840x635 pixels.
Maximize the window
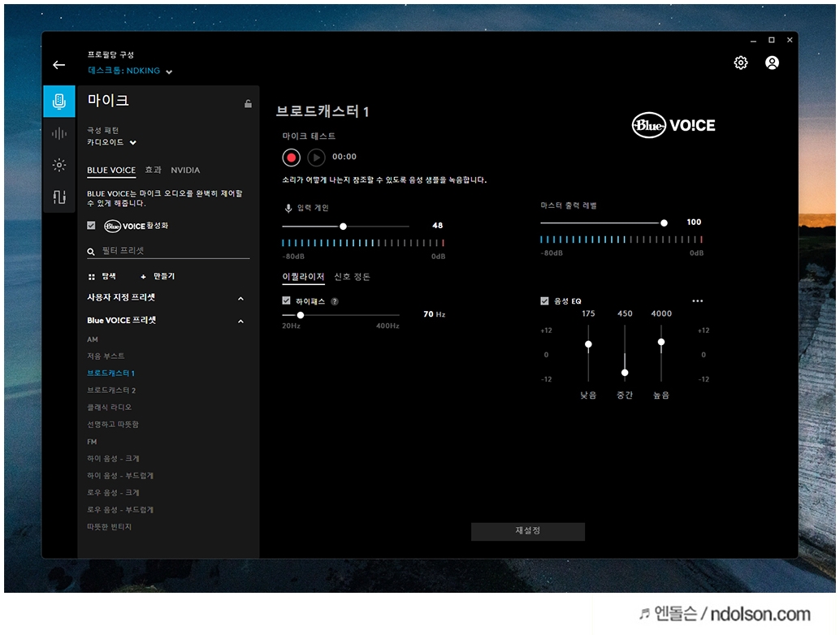point(772,40)
